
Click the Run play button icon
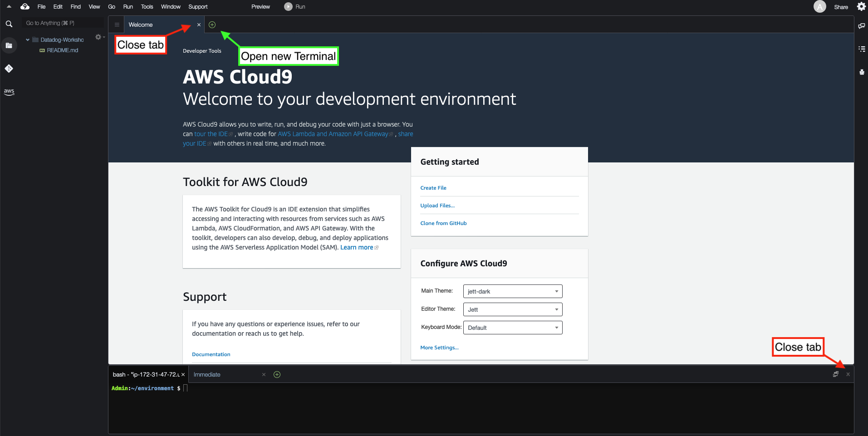pyautogui.click(x=288, y=6)
